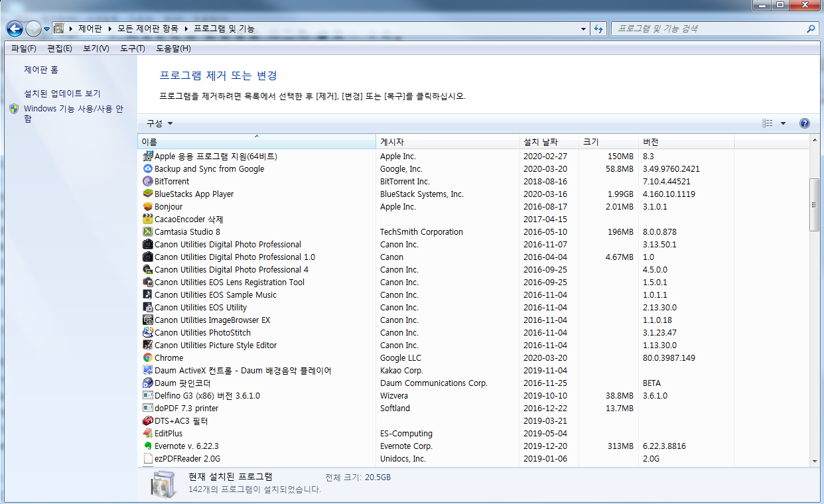
Task: Click 프로그램 및 기능 breadcrumb segment
Action: pyautogui.click(x=224, y=29)
